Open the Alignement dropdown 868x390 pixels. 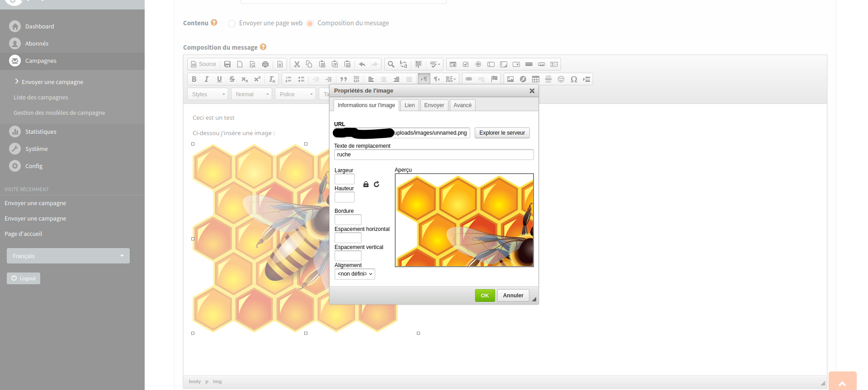(355, 274)
